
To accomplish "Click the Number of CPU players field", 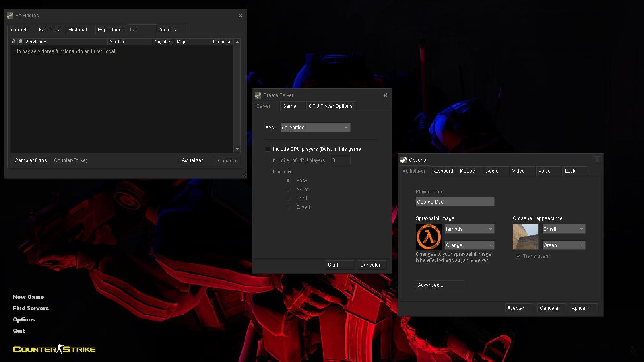I will tap(341, 160).
